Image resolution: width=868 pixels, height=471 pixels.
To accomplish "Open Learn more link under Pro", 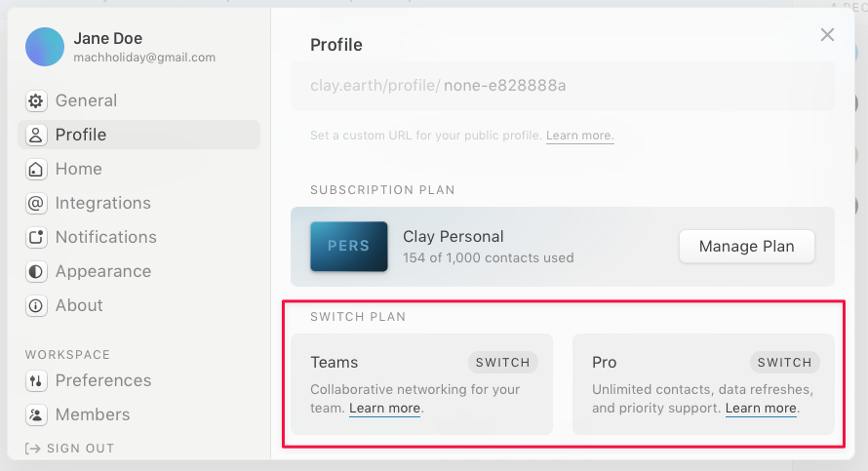I will coord(761,409).
